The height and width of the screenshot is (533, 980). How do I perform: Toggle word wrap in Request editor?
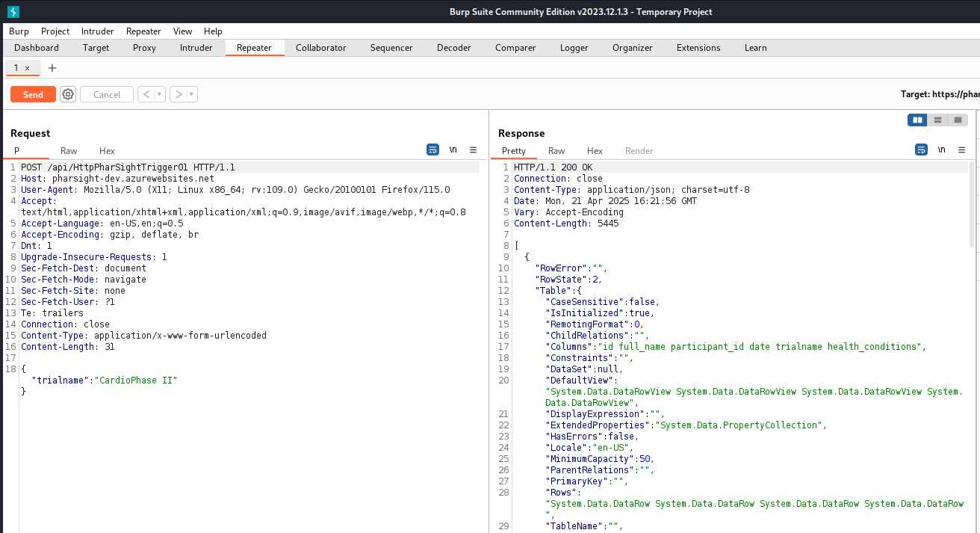click(x=432, y=150)
